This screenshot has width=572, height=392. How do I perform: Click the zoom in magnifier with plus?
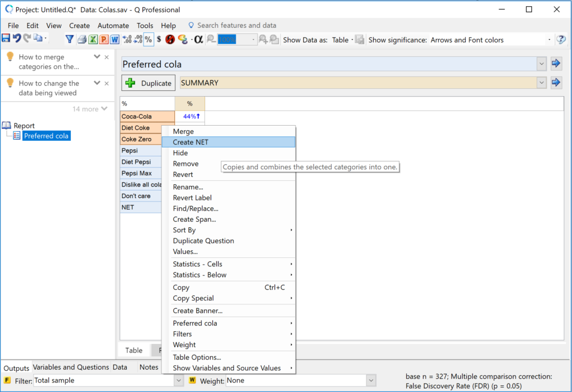coord(263,40)
